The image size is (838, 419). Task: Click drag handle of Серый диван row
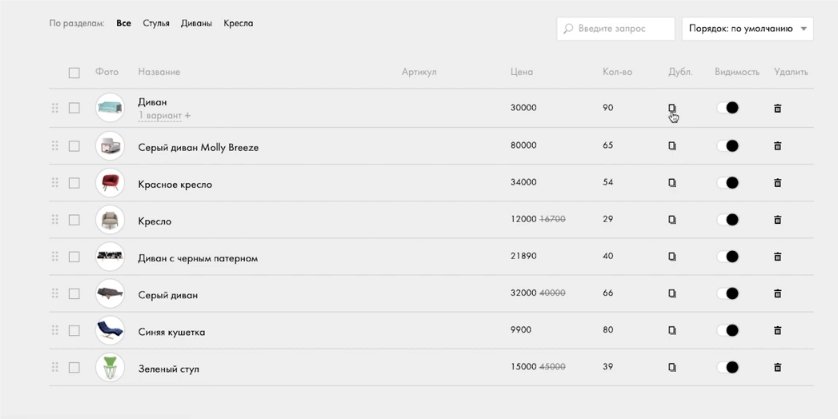coord(55,294)
